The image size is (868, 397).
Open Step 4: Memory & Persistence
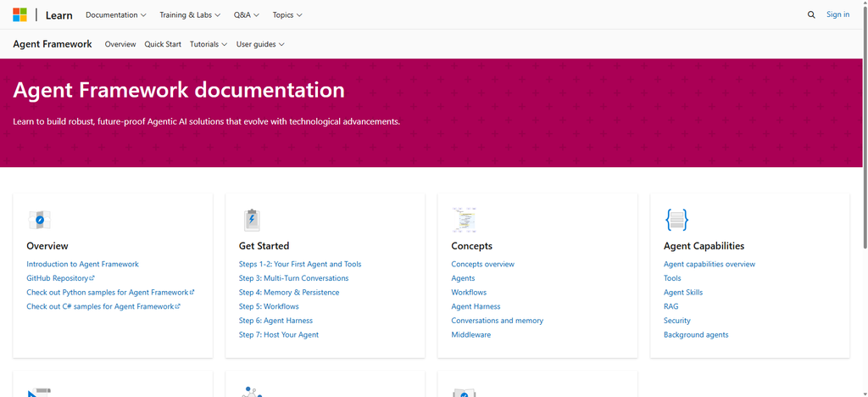[289, 293]
